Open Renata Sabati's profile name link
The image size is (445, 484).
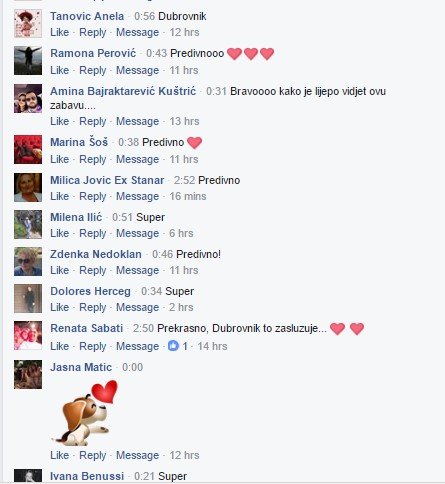tap(87, 328)
